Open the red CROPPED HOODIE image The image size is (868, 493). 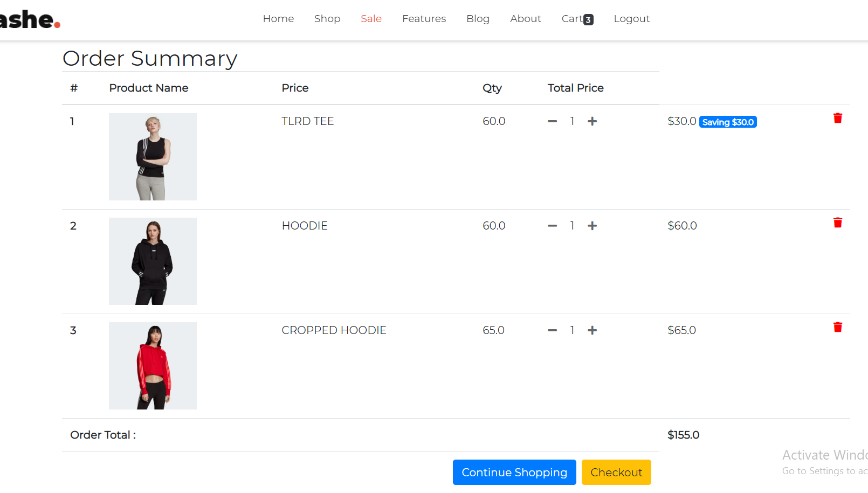(153, 366)
